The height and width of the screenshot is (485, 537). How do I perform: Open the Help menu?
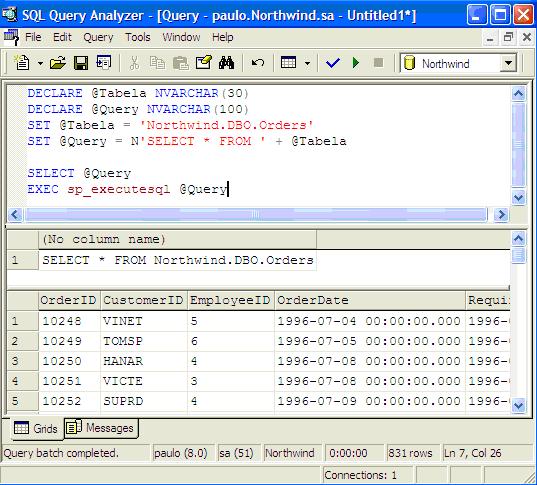(x=223, y=37)
